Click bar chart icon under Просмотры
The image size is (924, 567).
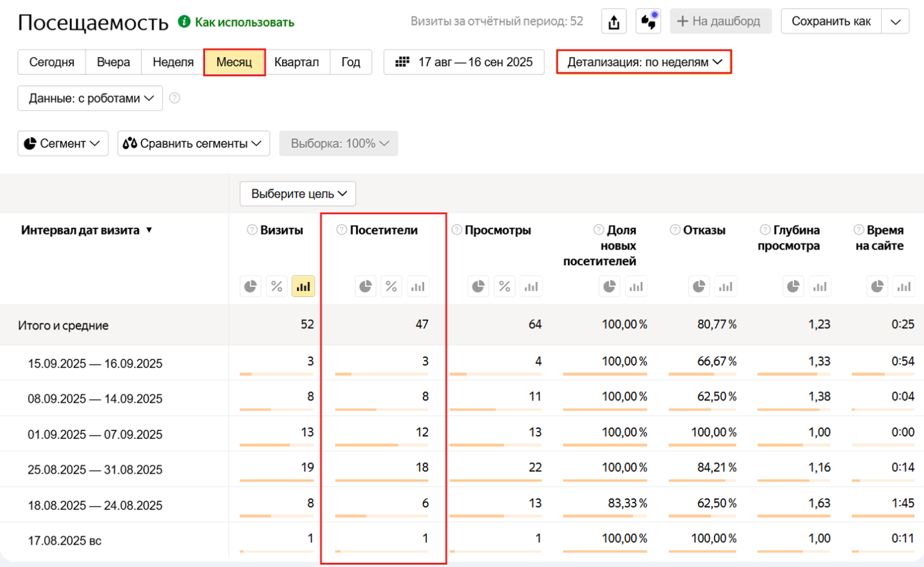tap(531, 286)
